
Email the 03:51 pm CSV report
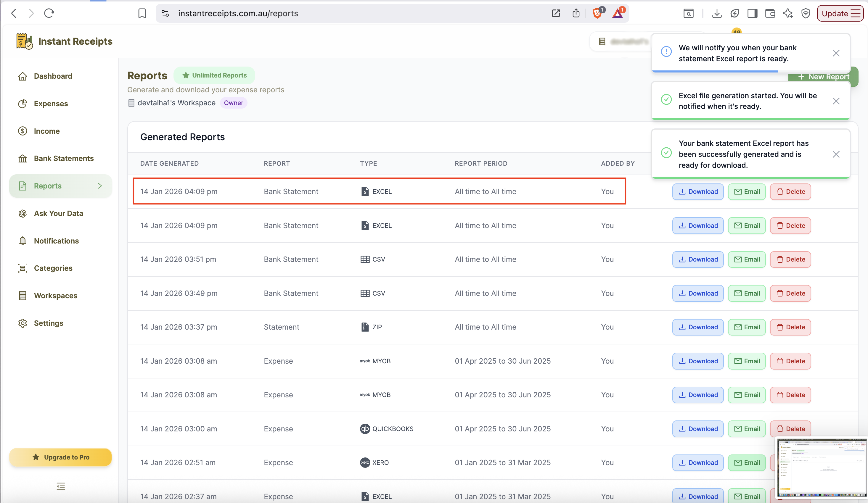pos(747,259)
